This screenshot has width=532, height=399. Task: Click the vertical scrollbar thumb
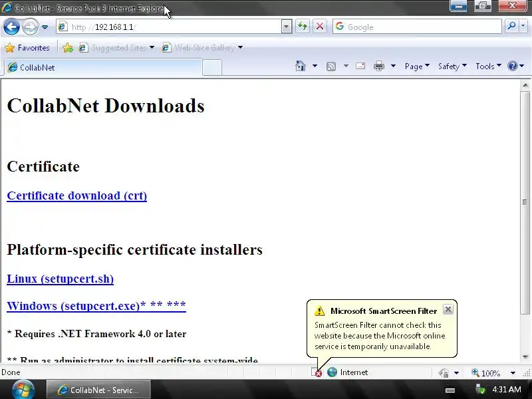coord(525,202)
